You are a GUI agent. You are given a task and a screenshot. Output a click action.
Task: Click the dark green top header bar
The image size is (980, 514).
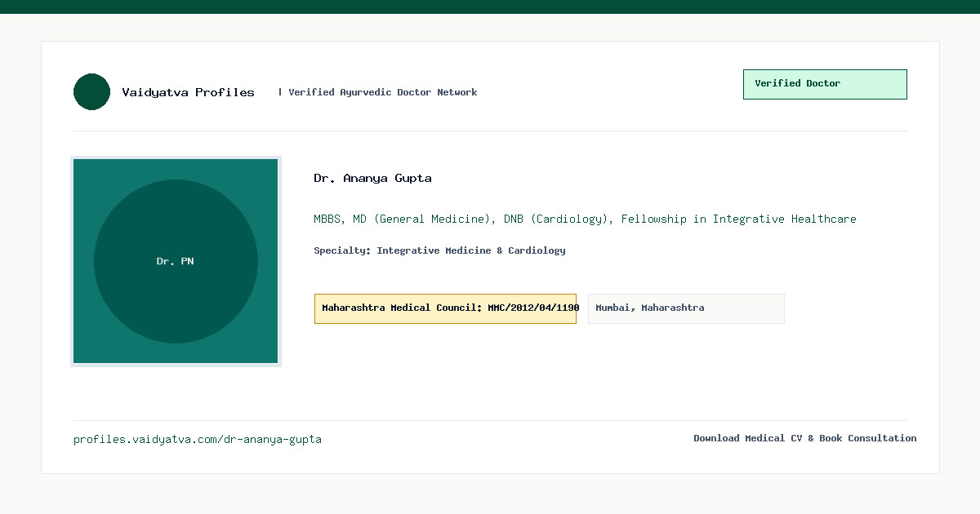click(x=490, y=7)
